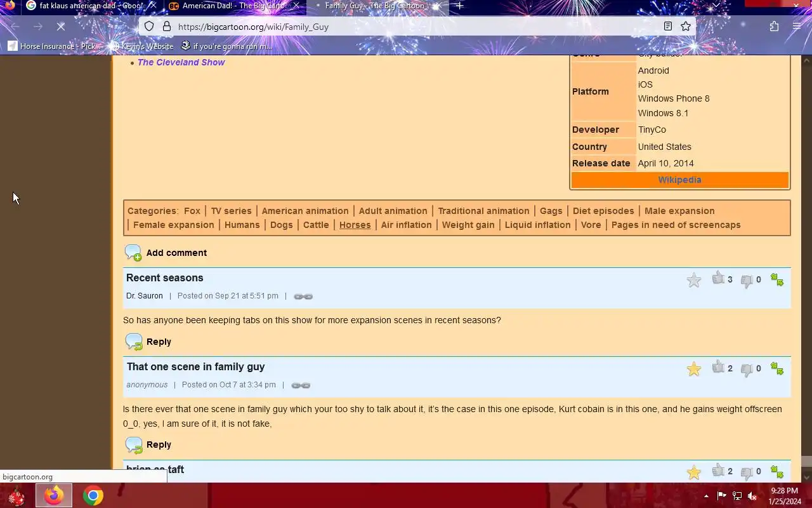The height and width of the screenshot is (508, 812).
Task: Open Dr. Sauron's user profile
Action: 145,296
